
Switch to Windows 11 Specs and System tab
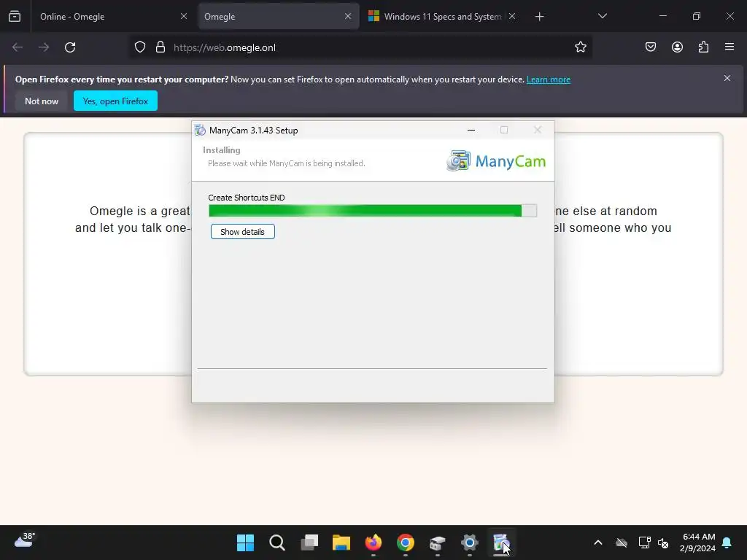click(x=442, y=16)
